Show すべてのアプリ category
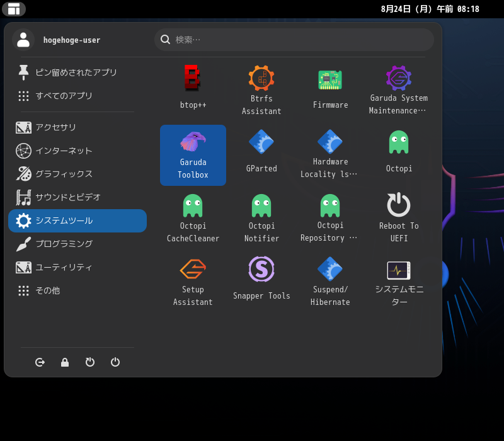The image size is (504, 441). [77, 96]
